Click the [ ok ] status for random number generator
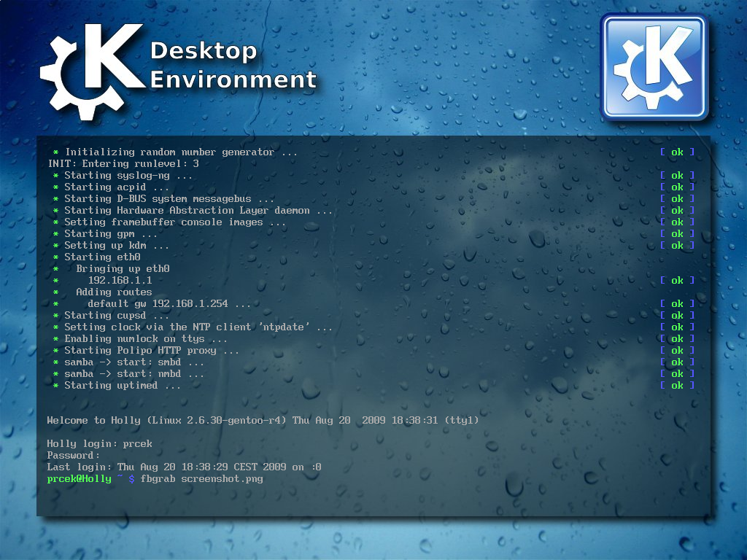This screenshot has height=560, width=747. [677, 152]
